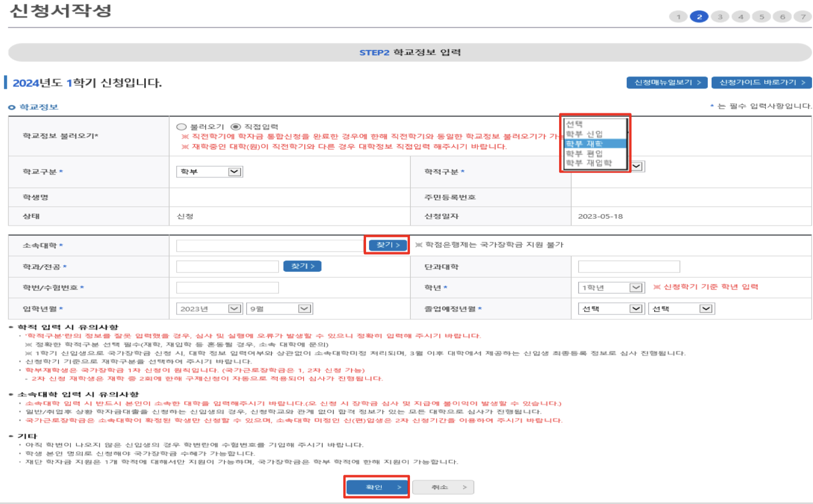Click step 3 in the progress indicator
Viewport: 813px width, 504px height.
pos(720,16)
